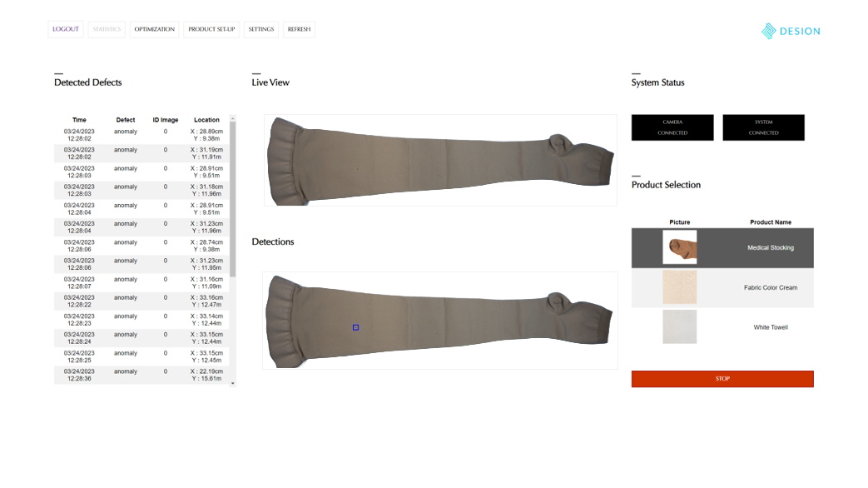The width and height of the screenshot is (868, 488).
Task: Click the CAMERA CONNECTED status box
Action: pyautogui.click(x=672, y=127)
